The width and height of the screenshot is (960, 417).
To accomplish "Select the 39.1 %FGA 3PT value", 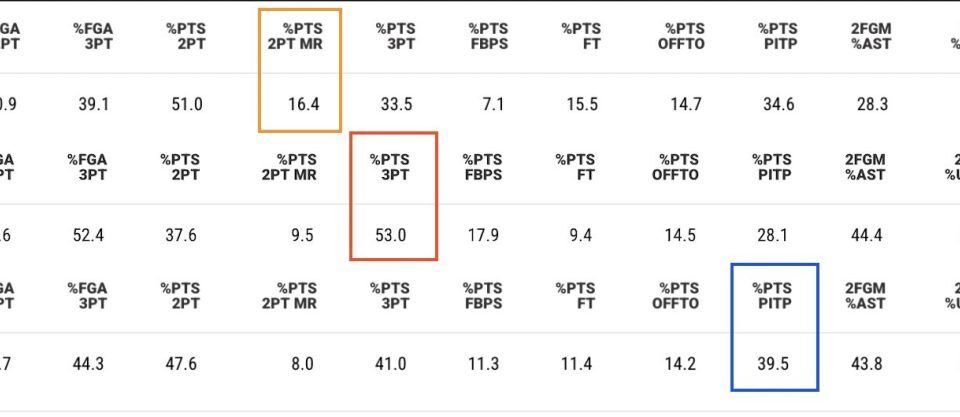I will 94,104.
